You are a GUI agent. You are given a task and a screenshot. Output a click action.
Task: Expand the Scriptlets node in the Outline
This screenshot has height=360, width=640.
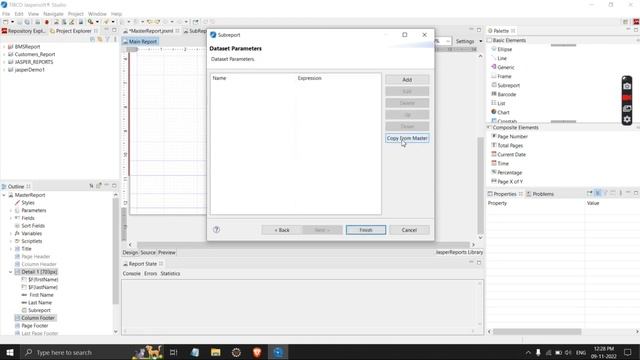(x=11, y=241)
